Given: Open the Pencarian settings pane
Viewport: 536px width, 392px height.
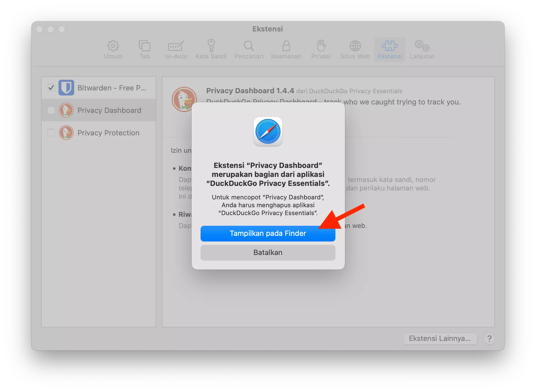Looking at the screenshot, I should [248, 49].
